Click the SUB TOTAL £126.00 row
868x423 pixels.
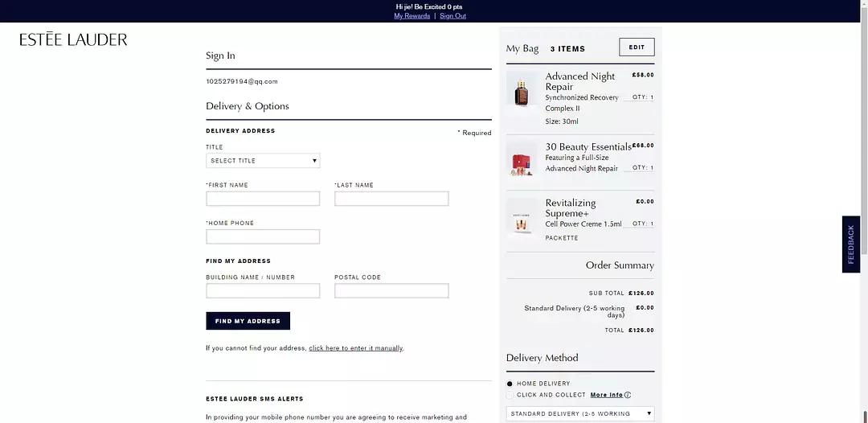point(621,294)
